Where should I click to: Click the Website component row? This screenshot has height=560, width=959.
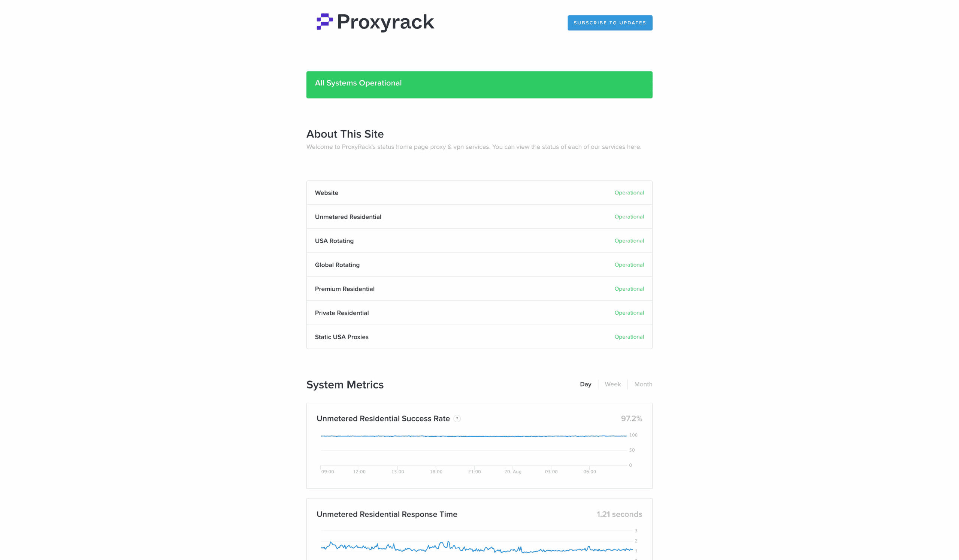[479, 193]
